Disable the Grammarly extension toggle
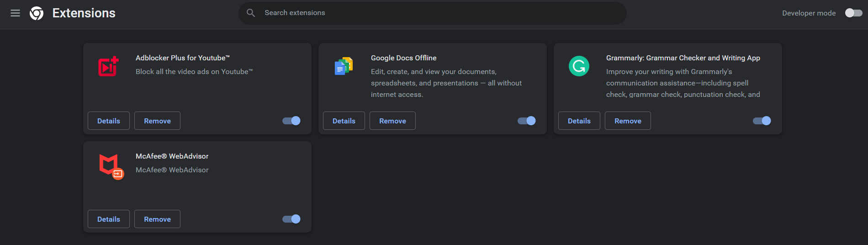Image resolution: width=868 pixels, height=245 pixels. [762, 121]
